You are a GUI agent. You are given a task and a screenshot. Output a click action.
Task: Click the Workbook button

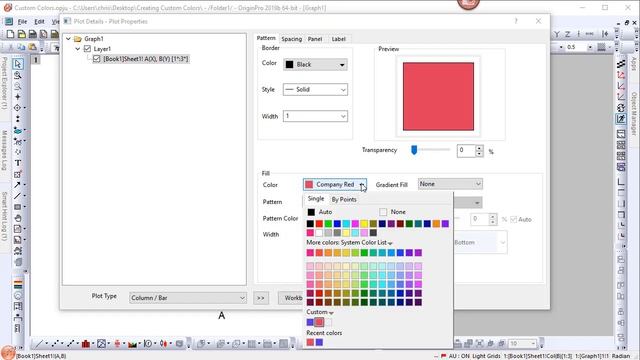click(291, 298)
